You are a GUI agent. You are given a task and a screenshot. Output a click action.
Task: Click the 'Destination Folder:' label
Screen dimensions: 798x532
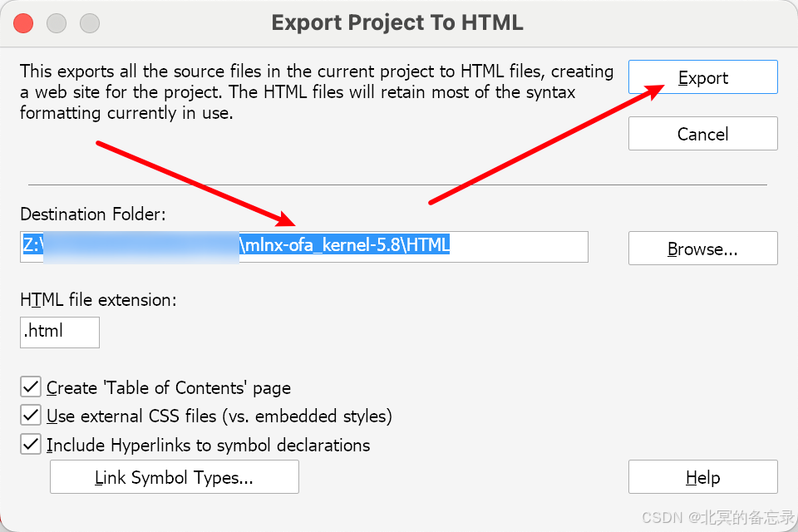[93, 214]
